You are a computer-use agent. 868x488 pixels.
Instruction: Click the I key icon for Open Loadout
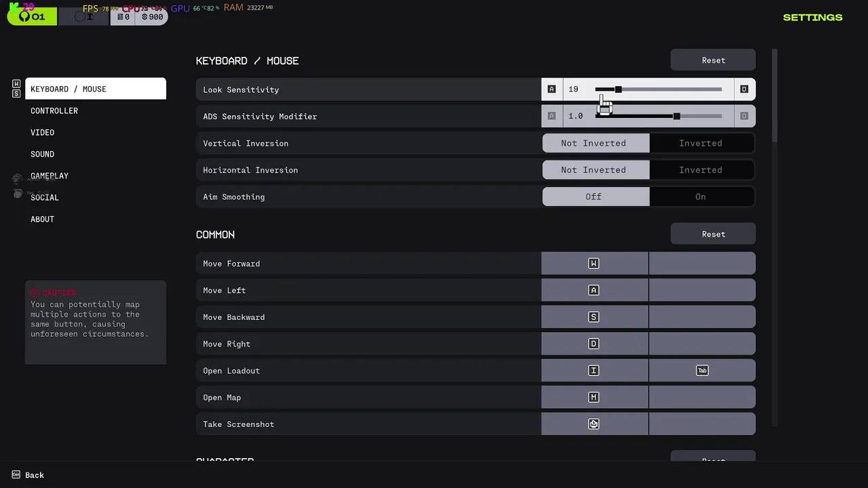coord(593,371)
